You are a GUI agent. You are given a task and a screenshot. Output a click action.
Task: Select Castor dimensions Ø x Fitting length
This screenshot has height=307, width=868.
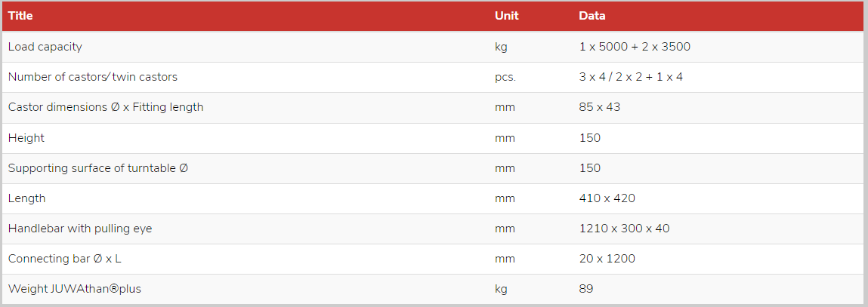106,107
